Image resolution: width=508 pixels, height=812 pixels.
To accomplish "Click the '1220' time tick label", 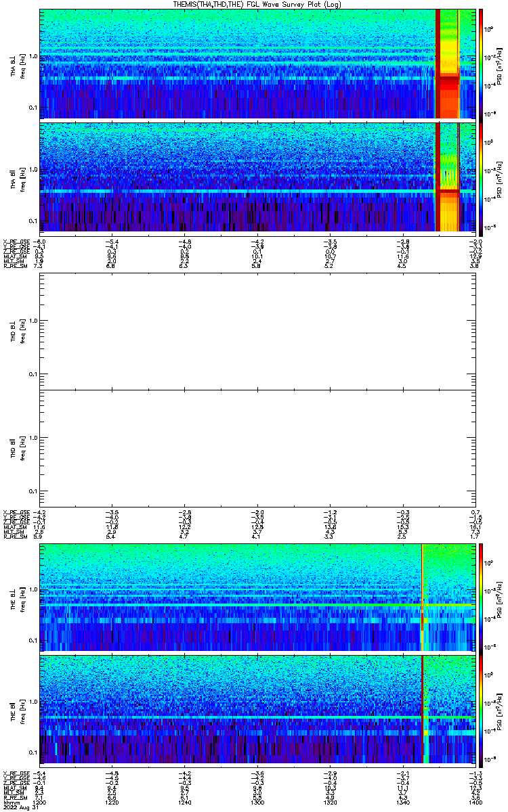I will 113,802.
